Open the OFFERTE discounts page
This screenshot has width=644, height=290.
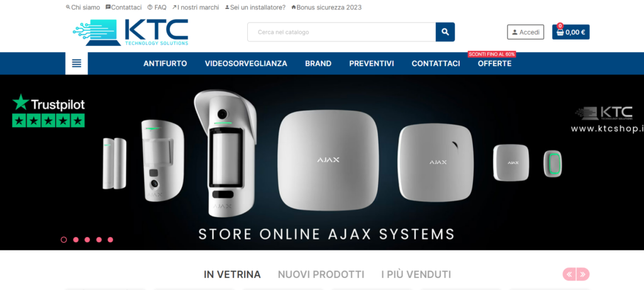pyautogui.click(x=494, y=64)
